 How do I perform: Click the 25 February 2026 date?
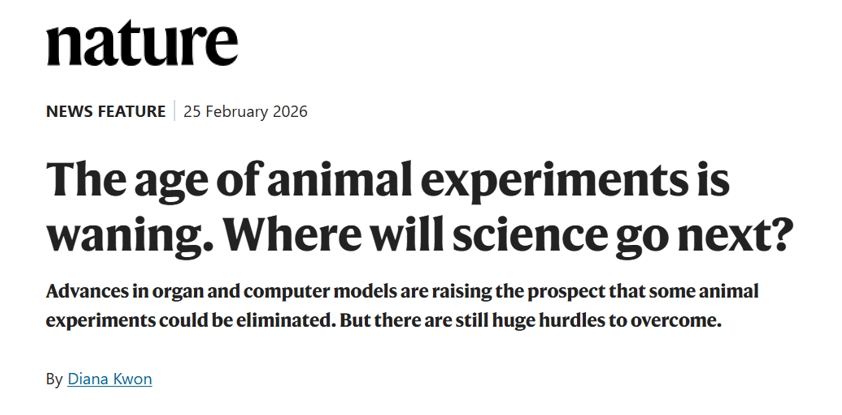[x=245, y=111]
